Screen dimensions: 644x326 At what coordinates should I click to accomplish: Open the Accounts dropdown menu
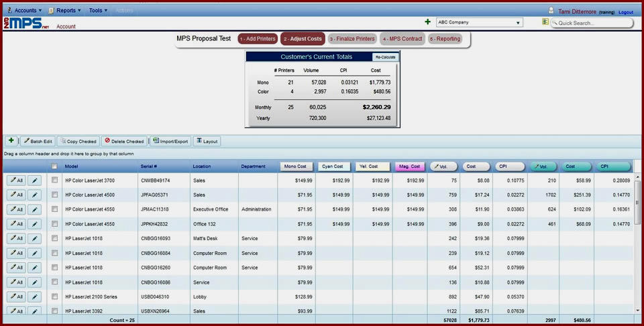pos(25,10)
